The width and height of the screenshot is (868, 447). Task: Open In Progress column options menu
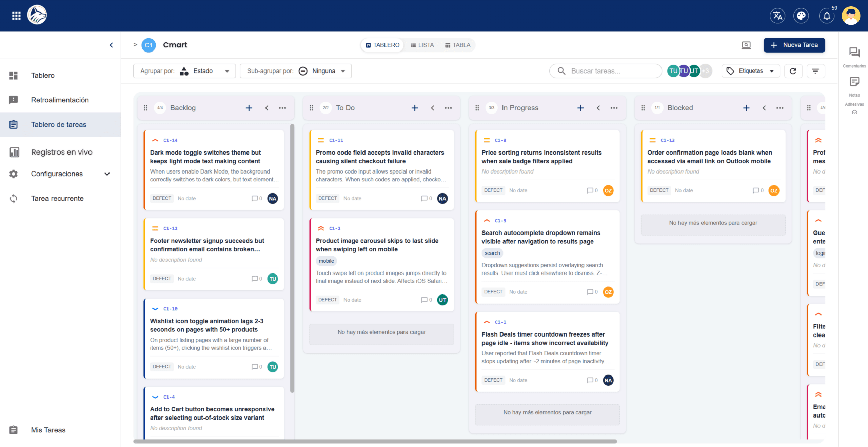(x=614, y=108)
